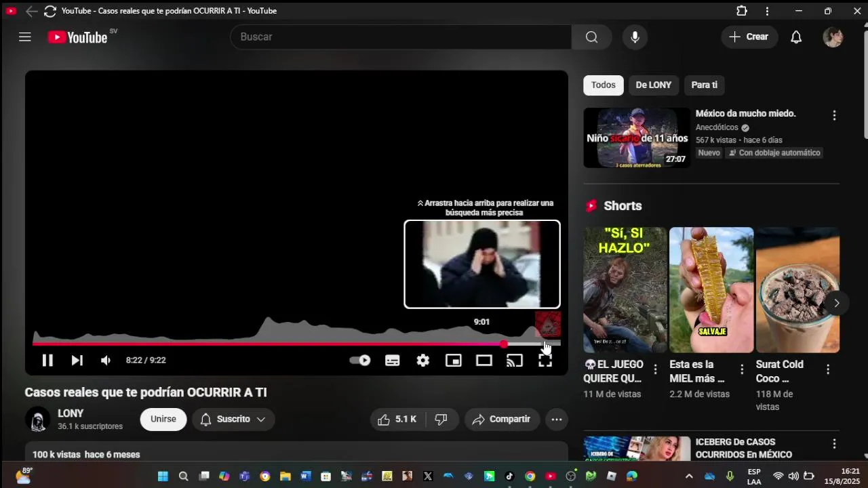Dislike the video

click(x=441, y=420)
